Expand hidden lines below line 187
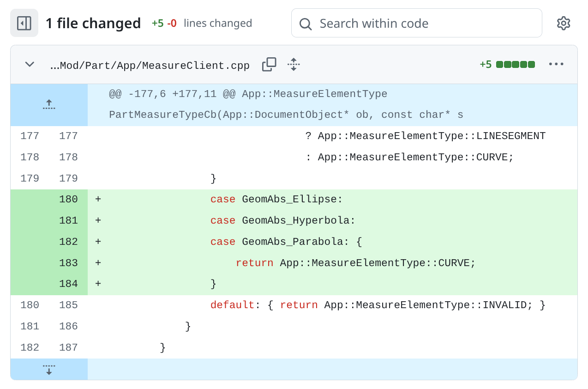The height and width of the screenshot is (389, 588). point(49,370)
